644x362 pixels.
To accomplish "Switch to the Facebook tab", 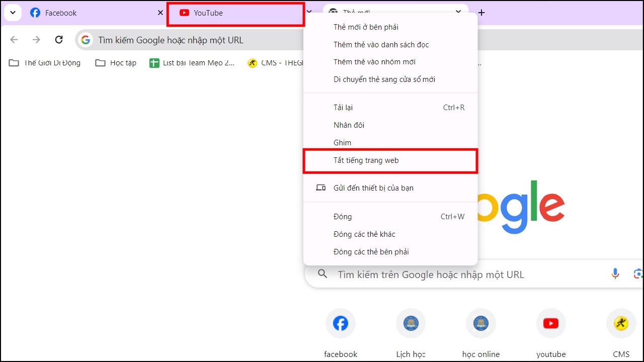I will [96, 13].
